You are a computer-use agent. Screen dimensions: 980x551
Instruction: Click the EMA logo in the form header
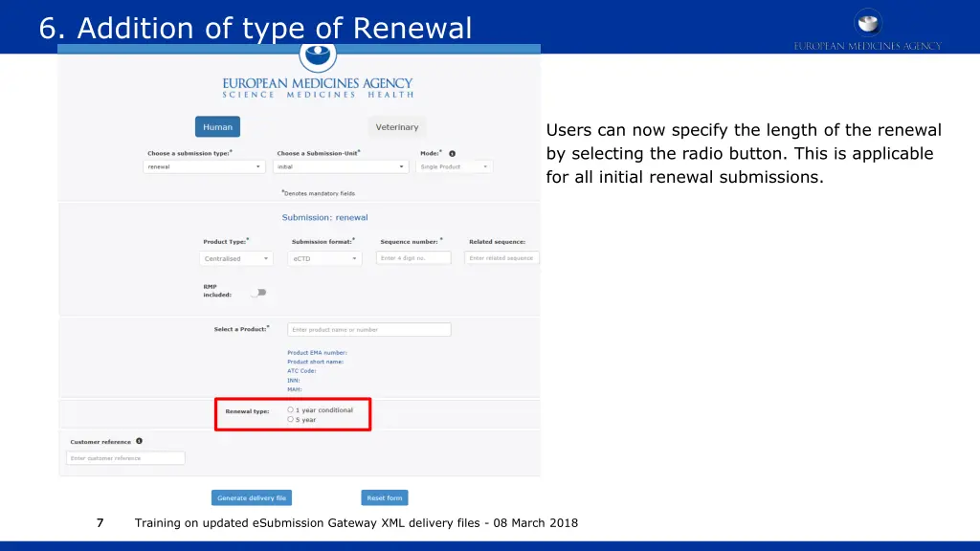[x=318, y=72]
